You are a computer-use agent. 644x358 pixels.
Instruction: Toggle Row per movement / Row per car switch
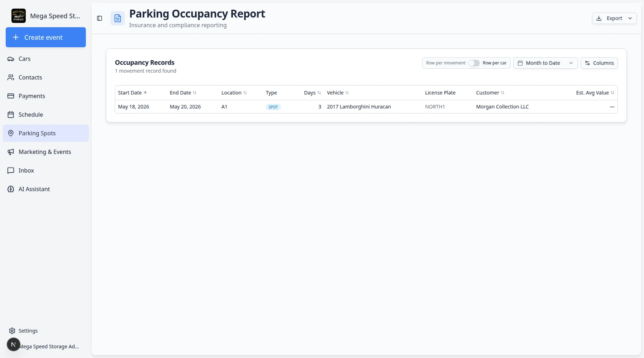tap(474, 63)
